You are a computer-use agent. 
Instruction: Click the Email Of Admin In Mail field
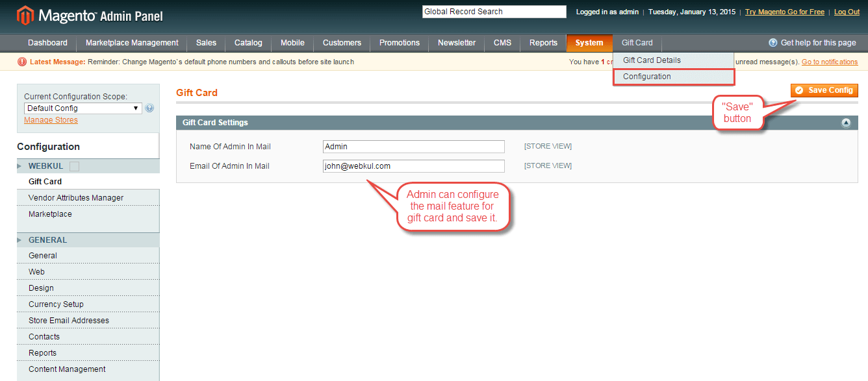point(414,166)
